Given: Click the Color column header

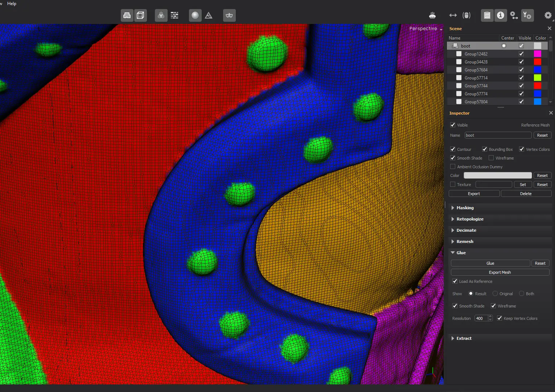Looking at the screenshot, I should 540,38.
